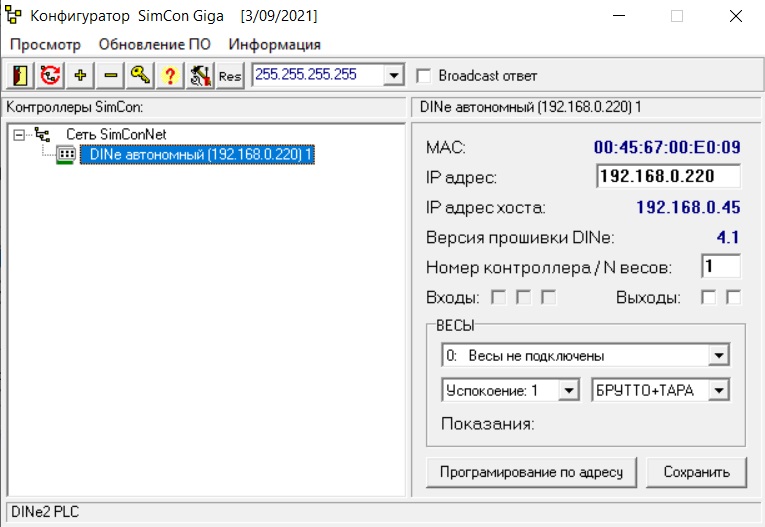This screenshot has width=765, height=527.
Task: Minimize the Конфигуратор SimCon Giga window
Action: click(619, 16)
